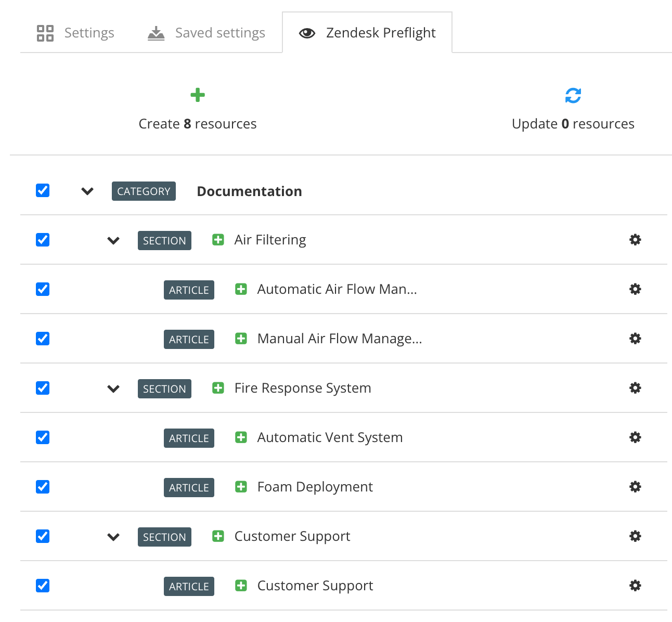Collapse the Air Filtering section chevron
Screen dimensions: 672x622
113,240
